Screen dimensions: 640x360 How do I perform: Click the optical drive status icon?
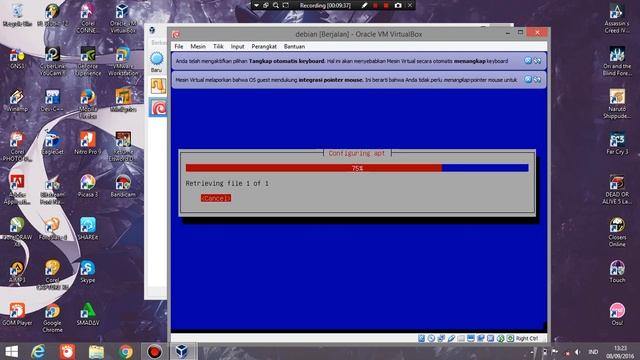tap(431, 338)
